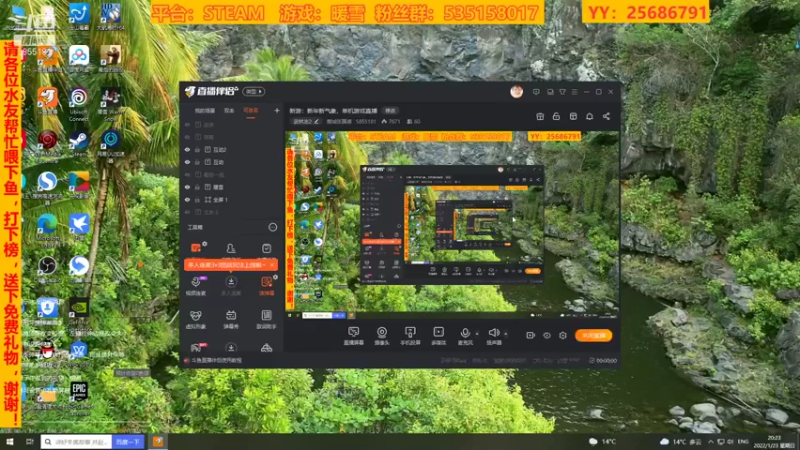Image resolution: width=800 pixels, height=450 pixels.
Task: Open the streaming app taskbar icon
Action: point(158,441)
